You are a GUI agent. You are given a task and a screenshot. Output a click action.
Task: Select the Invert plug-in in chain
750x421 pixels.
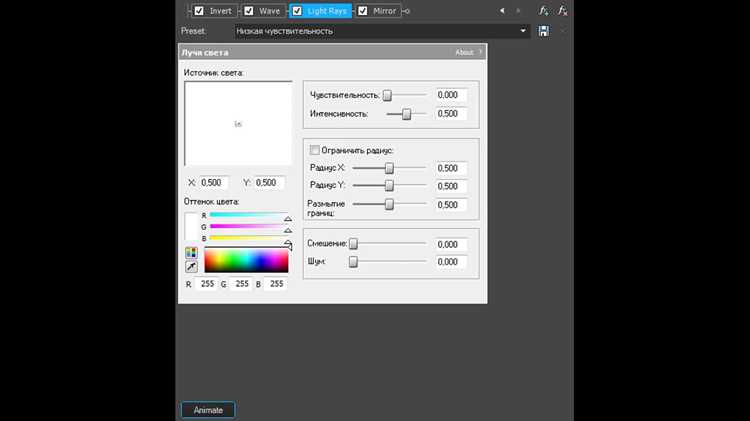point(221,11)
